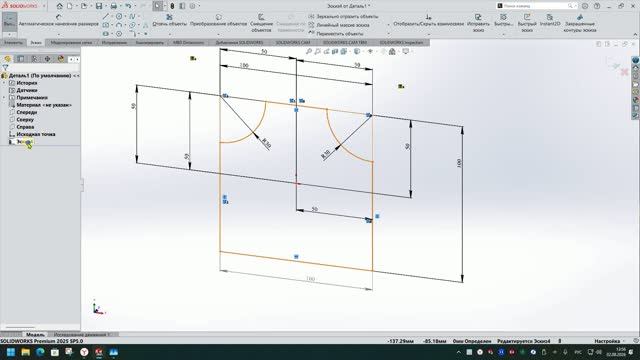Select the Arc sketch tool
640x360 pixels.
click(x=119, y=25)
